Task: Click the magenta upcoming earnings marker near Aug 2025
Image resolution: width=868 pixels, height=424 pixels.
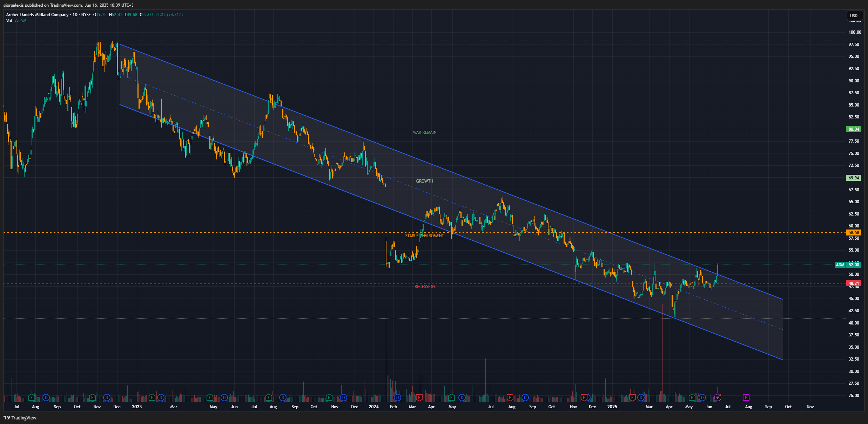Action: click(746, 398)
